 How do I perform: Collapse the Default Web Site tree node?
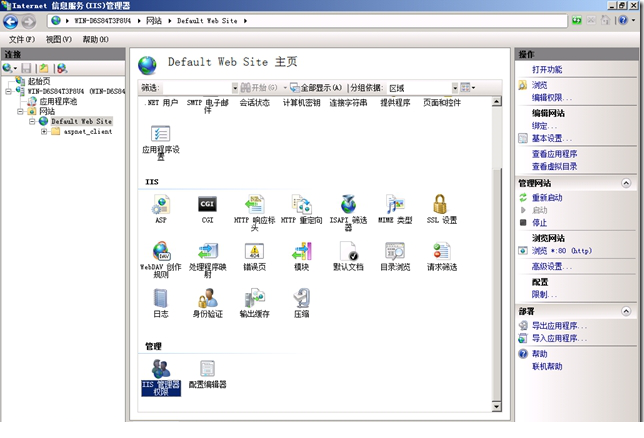(32, 121)
